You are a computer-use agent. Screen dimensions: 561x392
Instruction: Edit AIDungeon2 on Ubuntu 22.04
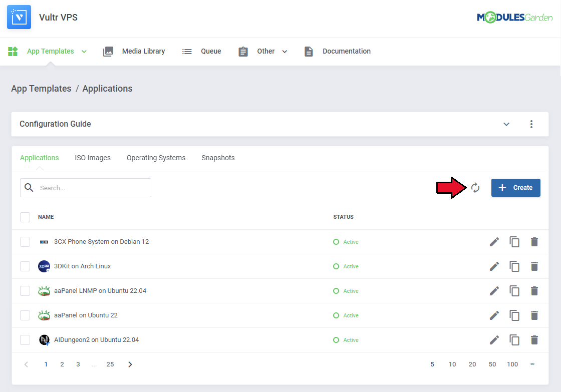tap(494, 340)
